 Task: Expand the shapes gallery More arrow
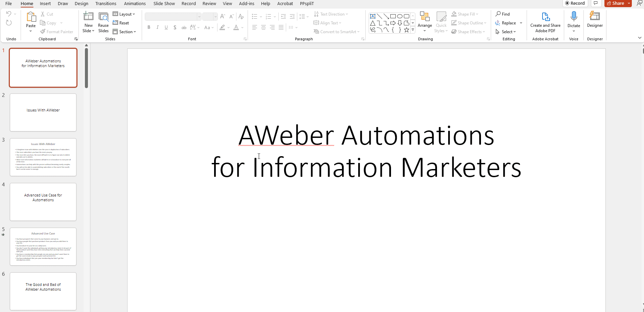413,30
